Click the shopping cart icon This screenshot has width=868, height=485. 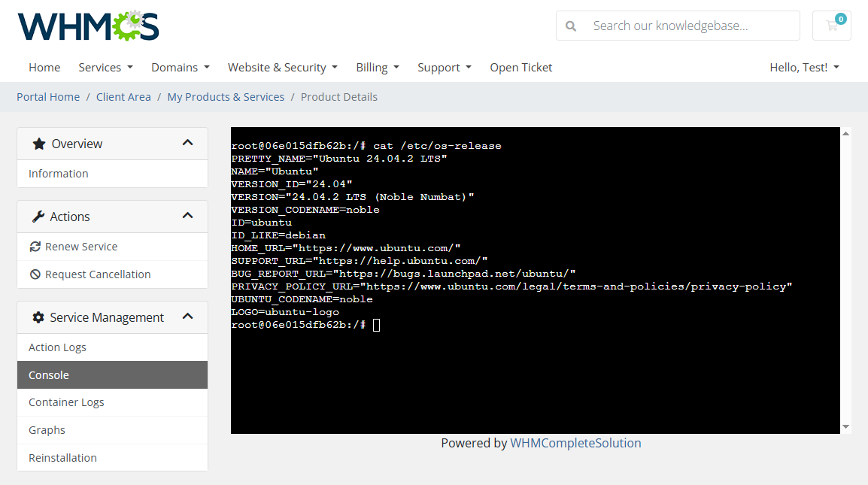831,25
